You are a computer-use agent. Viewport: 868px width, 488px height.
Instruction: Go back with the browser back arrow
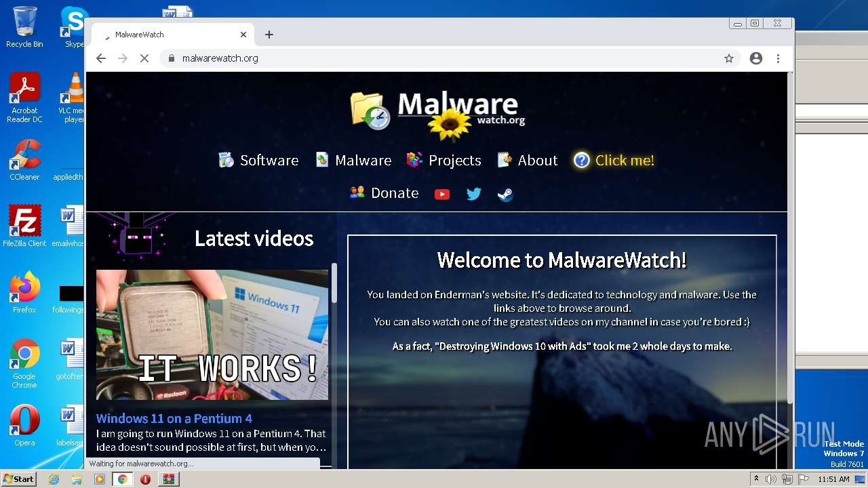(x=101, y=58)
